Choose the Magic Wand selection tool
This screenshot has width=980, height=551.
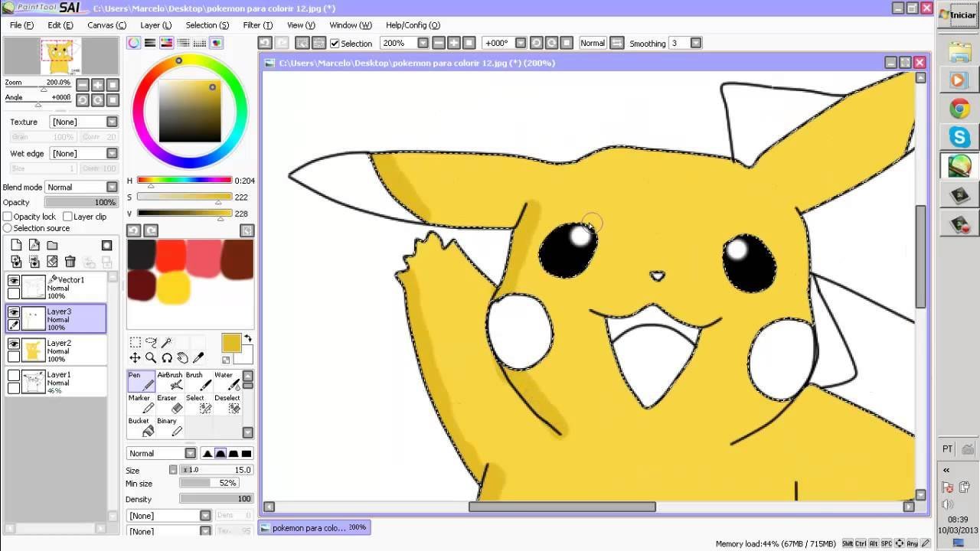pos(167,342)
